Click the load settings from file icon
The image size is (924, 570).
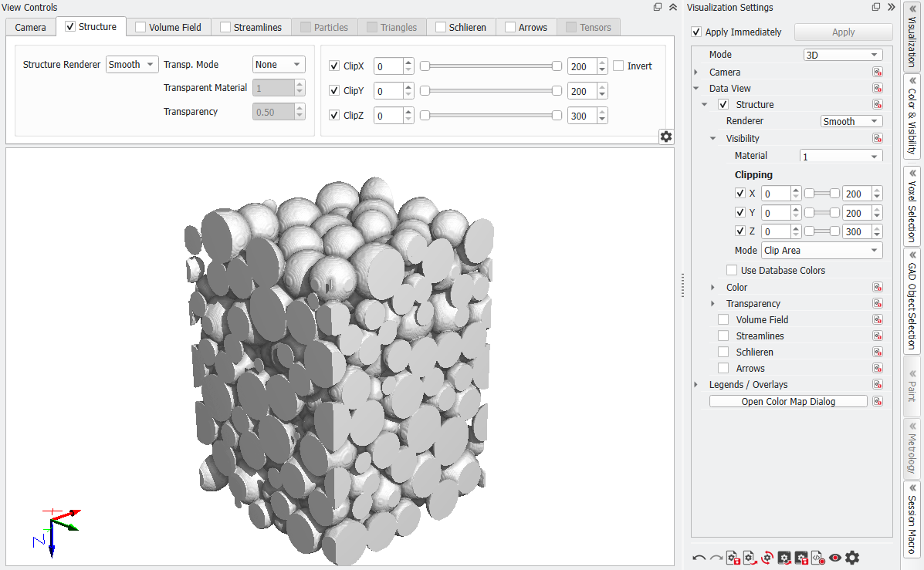tap(750, 558)
